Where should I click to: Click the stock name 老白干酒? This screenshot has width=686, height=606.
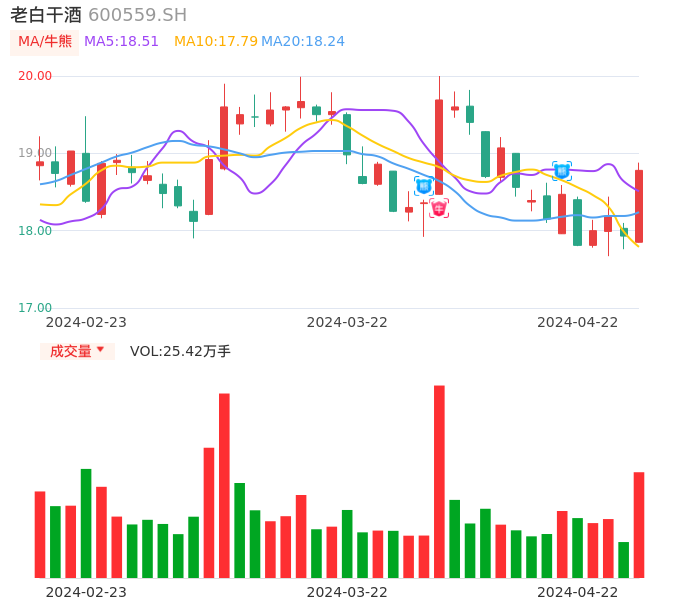(46, 15)
